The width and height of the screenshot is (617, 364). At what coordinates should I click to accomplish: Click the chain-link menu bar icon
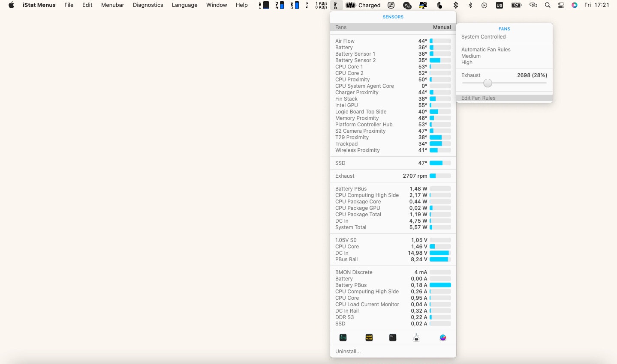tap(533, 5)
